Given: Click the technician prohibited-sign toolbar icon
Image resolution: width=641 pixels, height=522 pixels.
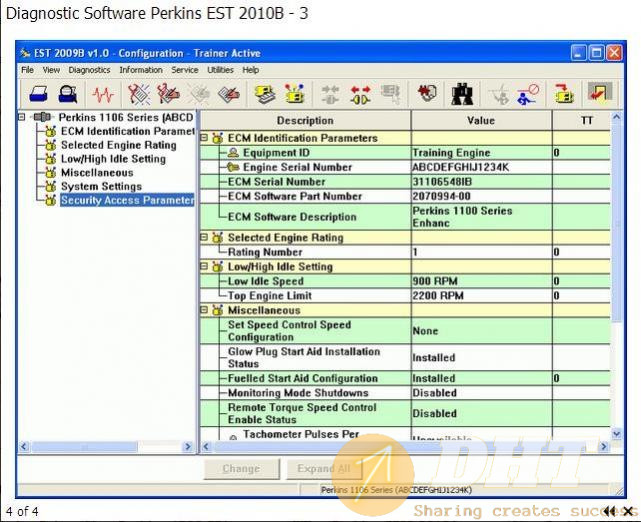Looking at the screenshot, I should click(527, 94).
